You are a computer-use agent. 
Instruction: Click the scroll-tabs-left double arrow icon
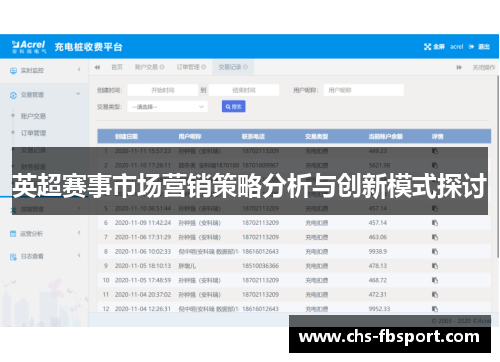point(97,67)
